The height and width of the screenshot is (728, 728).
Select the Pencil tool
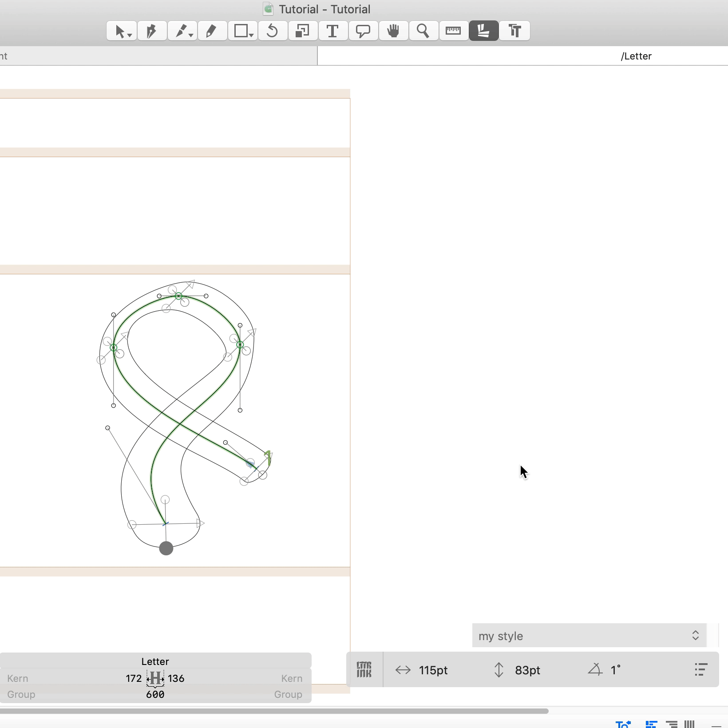(x=213, y=31)
